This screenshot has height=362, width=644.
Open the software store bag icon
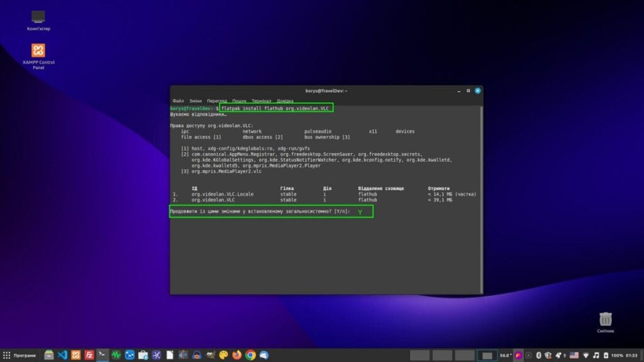point(143,355)
